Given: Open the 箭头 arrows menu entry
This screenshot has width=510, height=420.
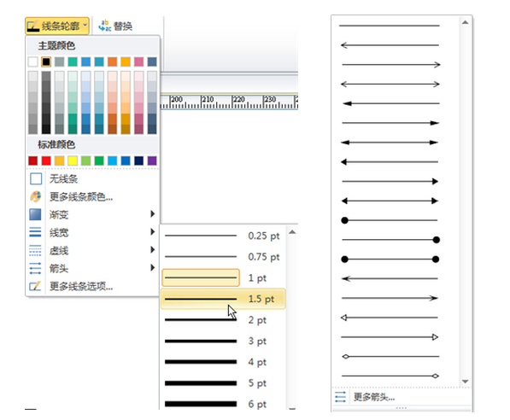Looking at the screenshot, I should (x=92, y=269).
